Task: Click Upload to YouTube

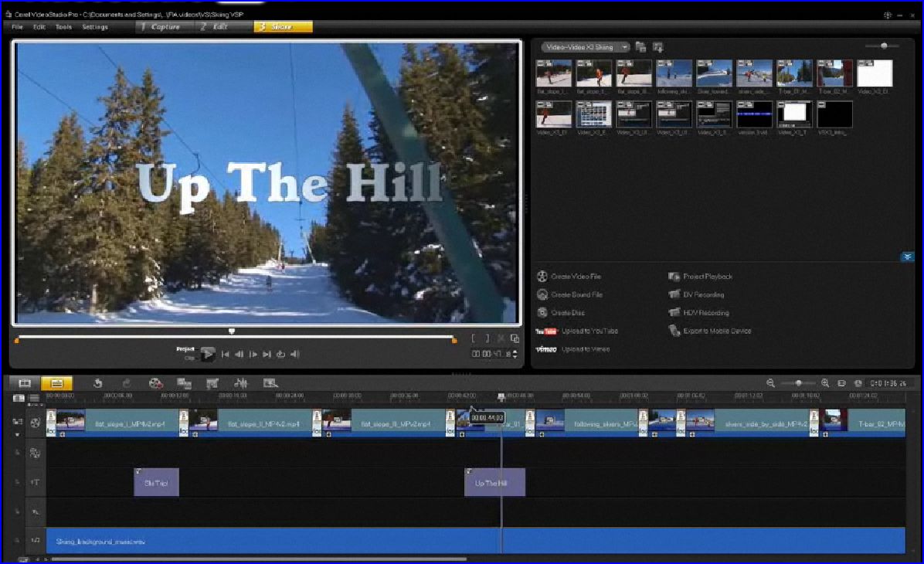Action: coord(577,331)
